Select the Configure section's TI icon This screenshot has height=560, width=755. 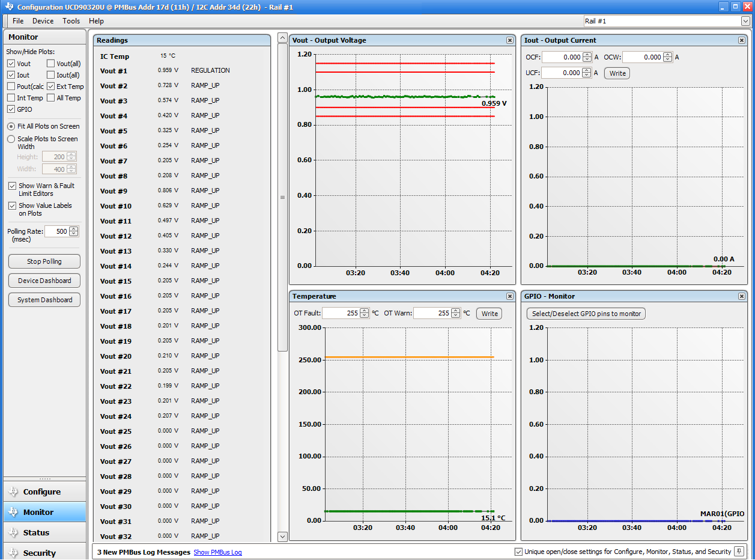pos(12,491)
